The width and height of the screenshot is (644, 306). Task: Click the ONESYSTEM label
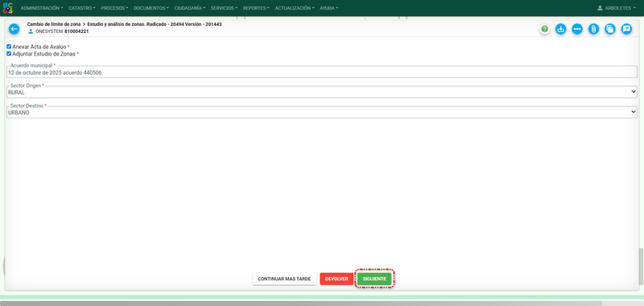(x=49, y=31)
